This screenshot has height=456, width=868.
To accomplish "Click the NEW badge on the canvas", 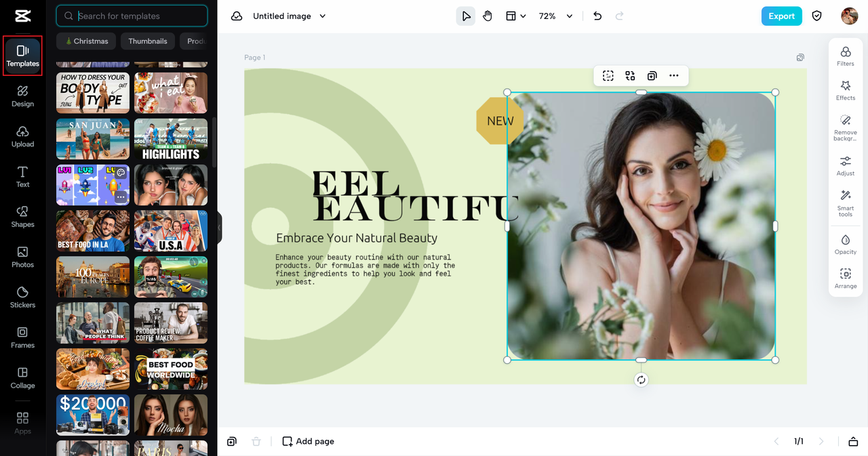I will click(500, 121).
